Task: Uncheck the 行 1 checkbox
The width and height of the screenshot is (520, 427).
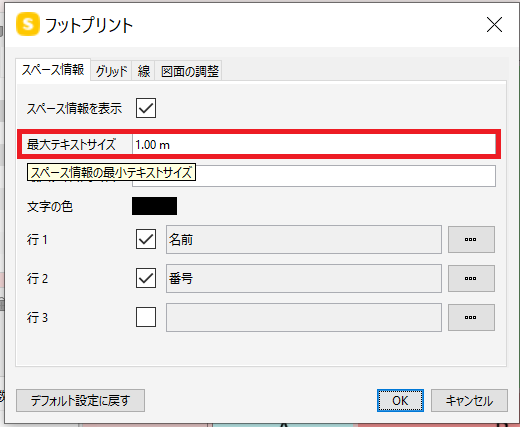Action: pyautogui.click(x=146, y=239)
